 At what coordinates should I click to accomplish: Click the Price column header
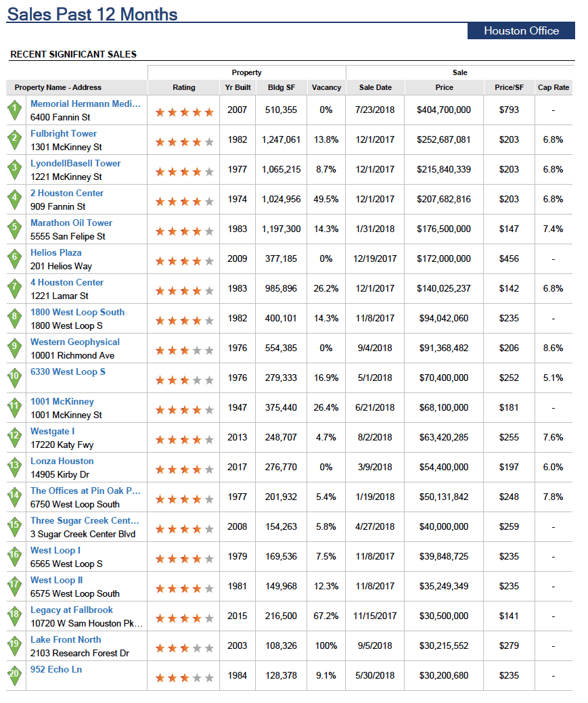click(x=445, y=87)
